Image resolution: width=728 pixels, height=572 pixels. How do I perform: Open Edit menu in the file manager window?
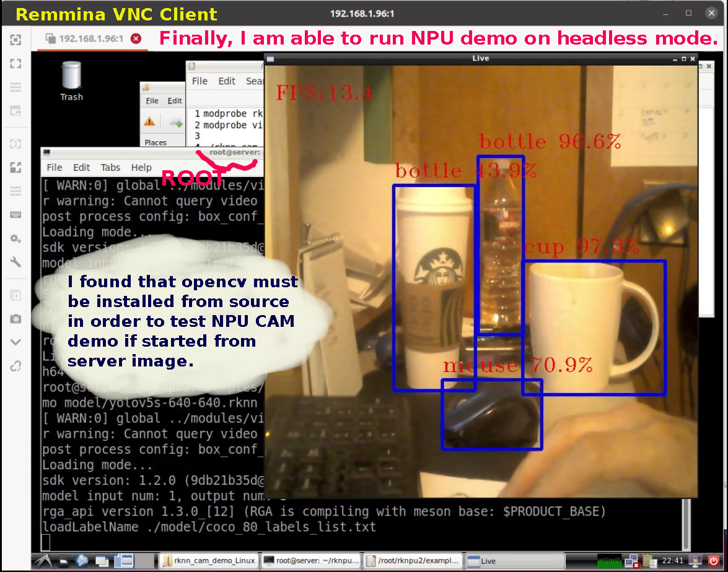click(x=175, y=101)
